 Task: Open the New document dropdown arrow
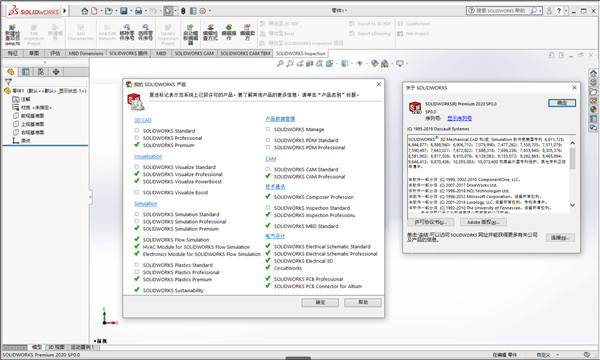(101, 11)
